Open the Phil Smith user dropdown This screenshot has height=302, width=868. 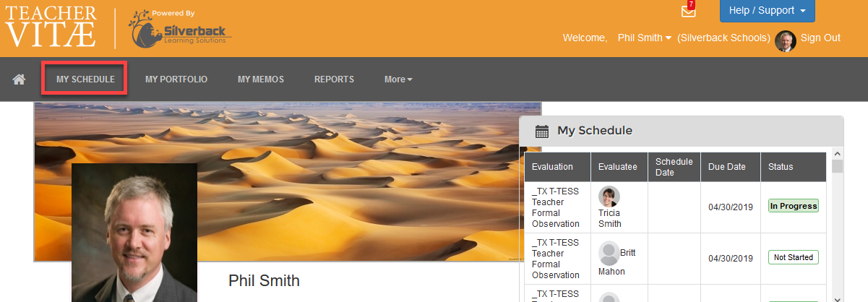[x=645, y=38]
